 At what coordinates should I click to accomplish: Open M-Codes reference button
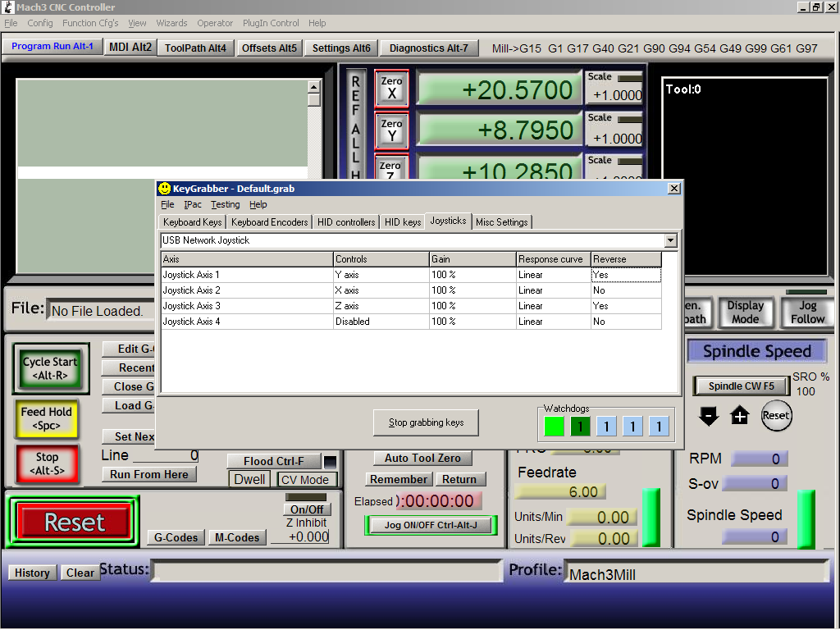[237, 537]
